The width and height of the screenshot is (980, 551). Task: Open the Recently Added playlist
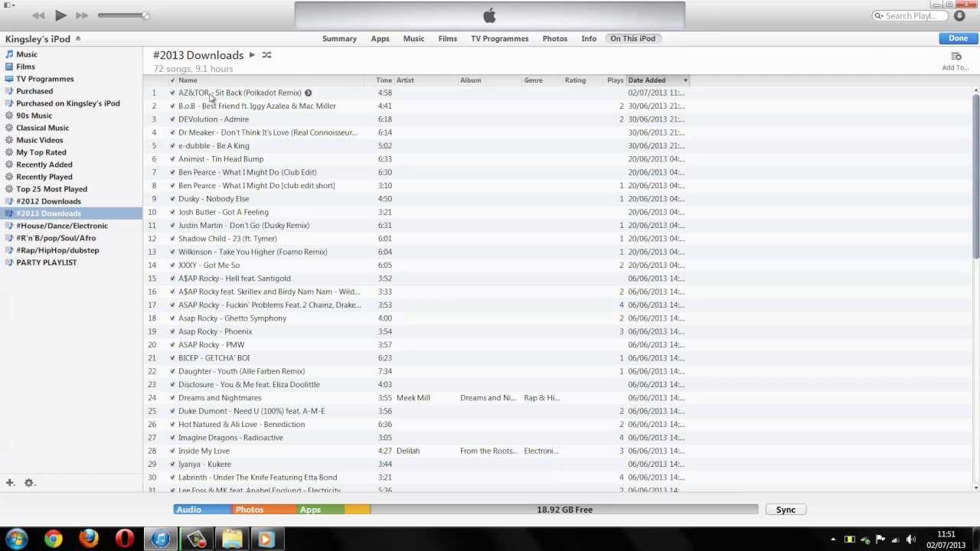(x=44, y=165)
